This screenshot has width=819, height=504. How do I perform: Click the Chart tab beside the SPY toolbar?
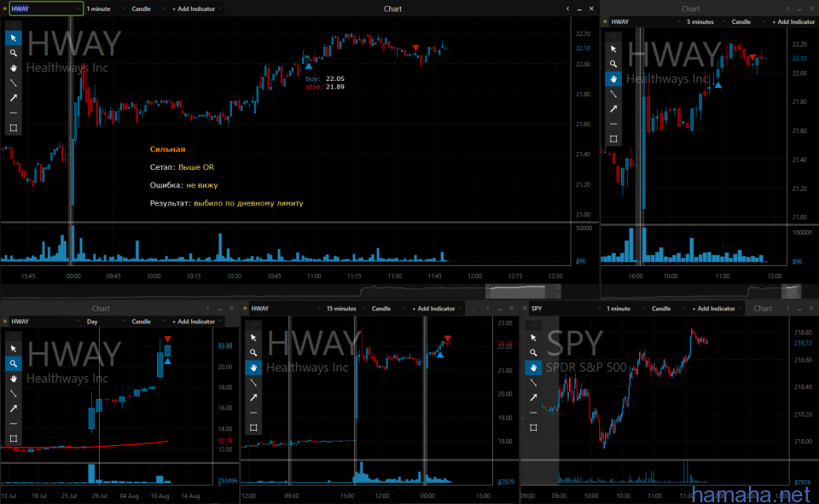click(x=763, y=309)
